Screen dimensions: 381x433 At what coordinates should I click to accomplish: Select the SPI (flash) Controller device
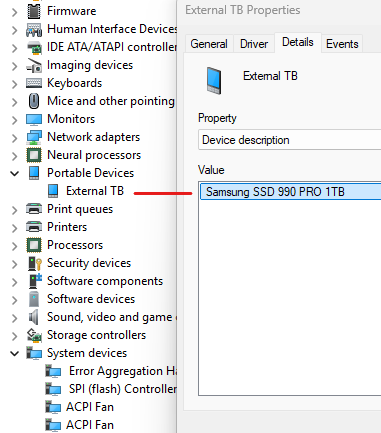(123, 389)
